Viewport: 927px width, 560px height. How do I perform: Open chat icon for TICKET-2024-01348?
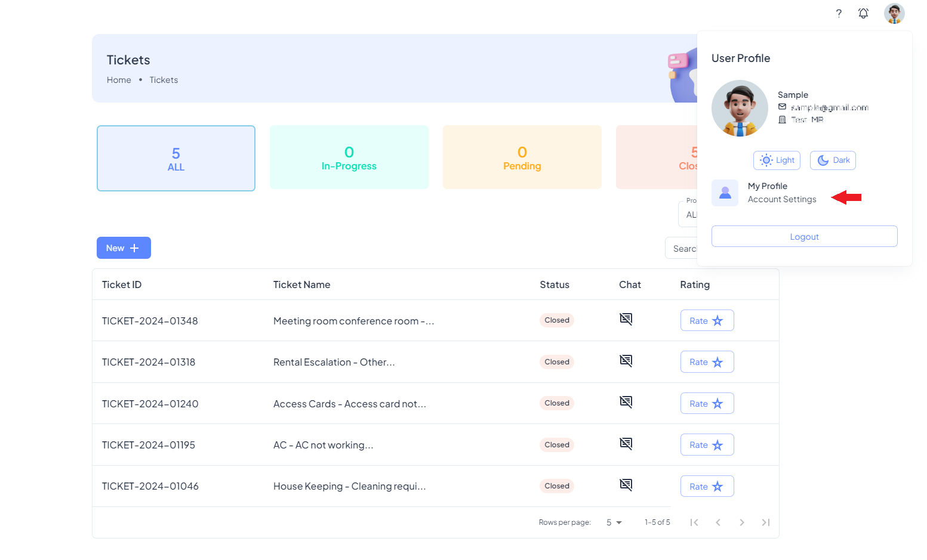(x=626, y=319)
